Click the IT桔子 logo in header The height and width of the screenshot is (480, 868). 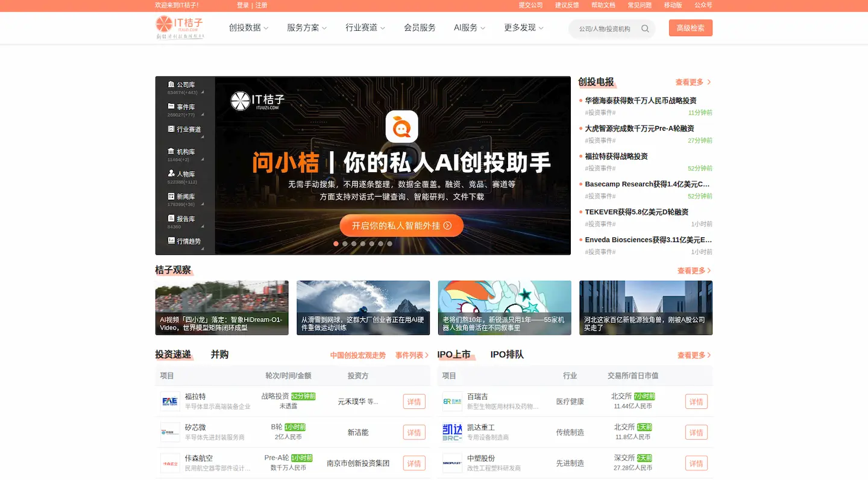[x=180, y=28]
